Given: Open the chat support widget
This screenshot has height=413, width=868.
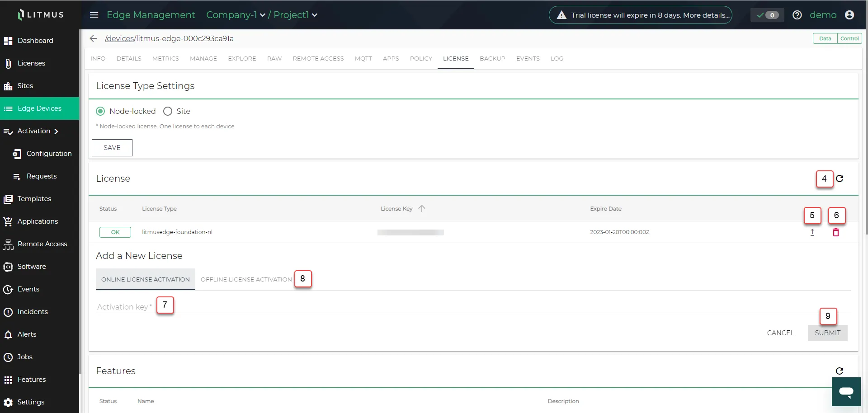Looking at the screenshot, I should pos(846,392).
